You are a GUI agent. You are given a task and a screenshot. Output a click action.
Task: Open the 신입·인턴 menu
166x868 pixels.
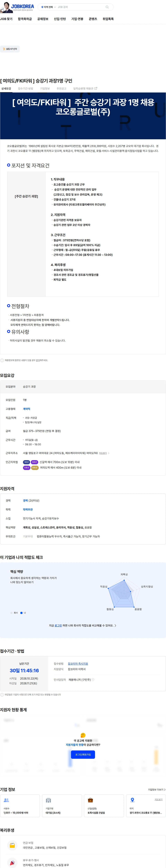[x=60, y=19]
